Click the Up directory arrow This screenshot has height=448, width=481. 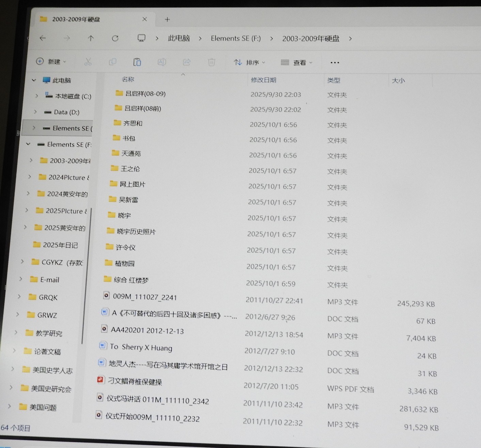tap(91, 38)
